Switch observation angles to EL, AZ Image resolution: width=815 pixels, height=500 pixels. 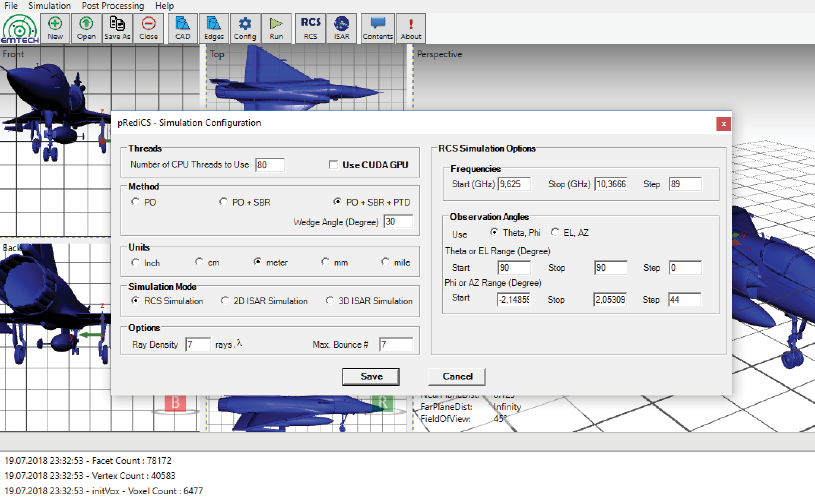[x=555, y=233]
